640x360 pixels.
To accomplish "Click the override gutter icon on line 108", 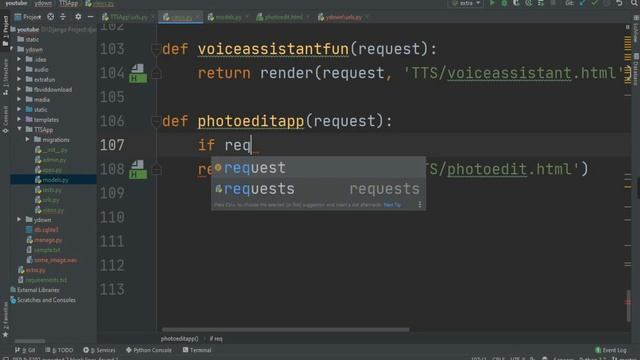I will [138, 169].
